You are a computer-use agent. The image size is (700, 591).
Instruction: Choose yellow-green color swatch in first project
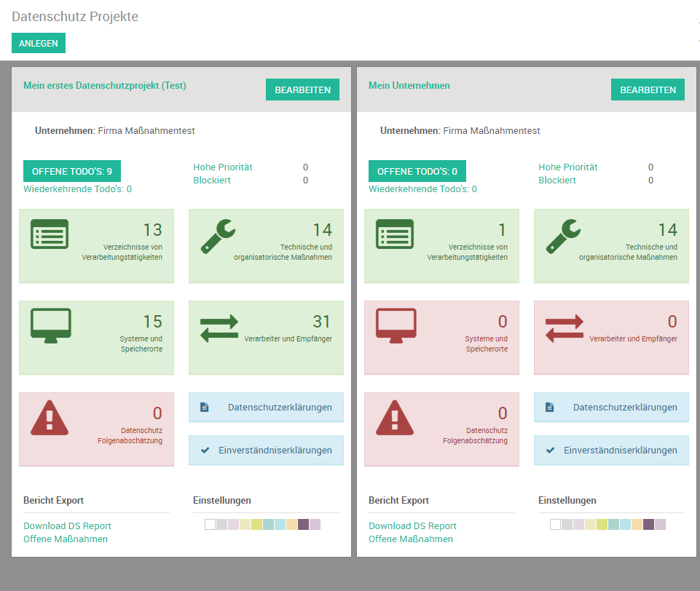257,525
